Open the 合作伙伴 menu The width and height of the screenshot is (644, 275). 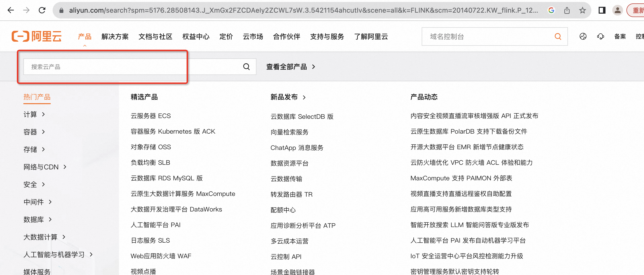tap(286, 37)
